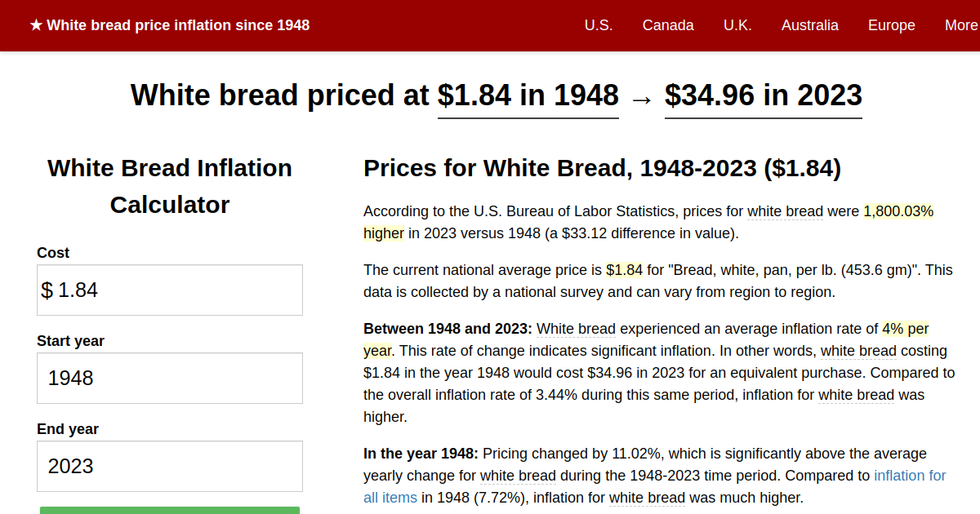Viewport: 980px width, 514px height.
Task: View Australia inflation data
Action: pos(810,25)
